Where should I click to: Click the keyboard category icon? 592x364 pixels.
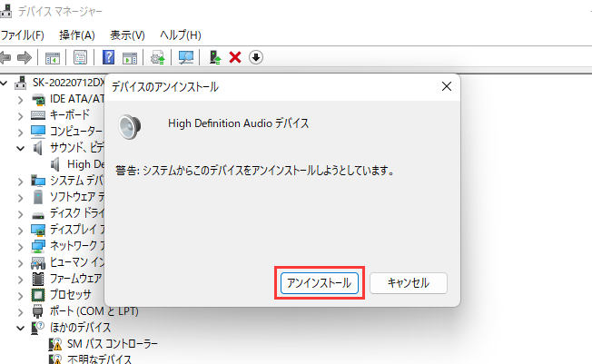38,115
